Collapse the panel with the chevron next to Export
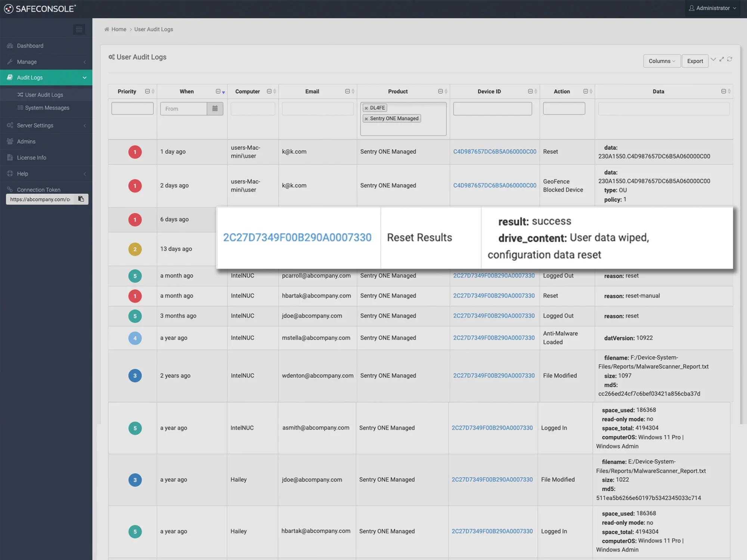 coord(713,59)
